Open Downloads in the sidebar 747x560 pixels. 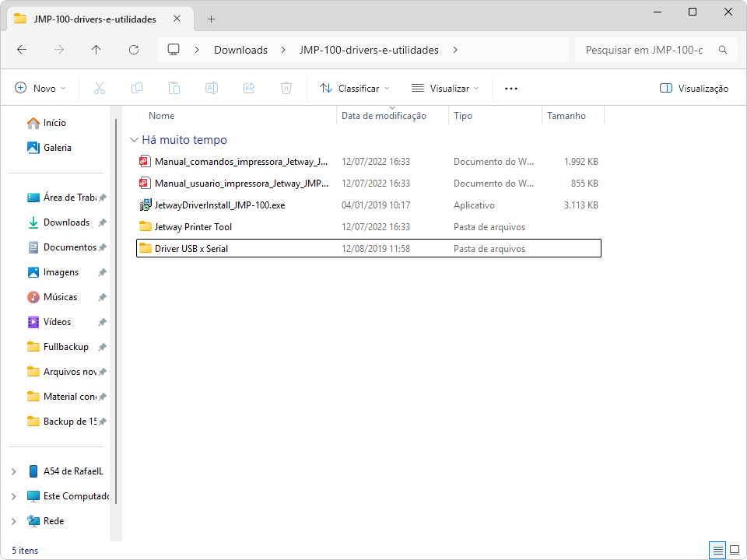tap(66, 222)
